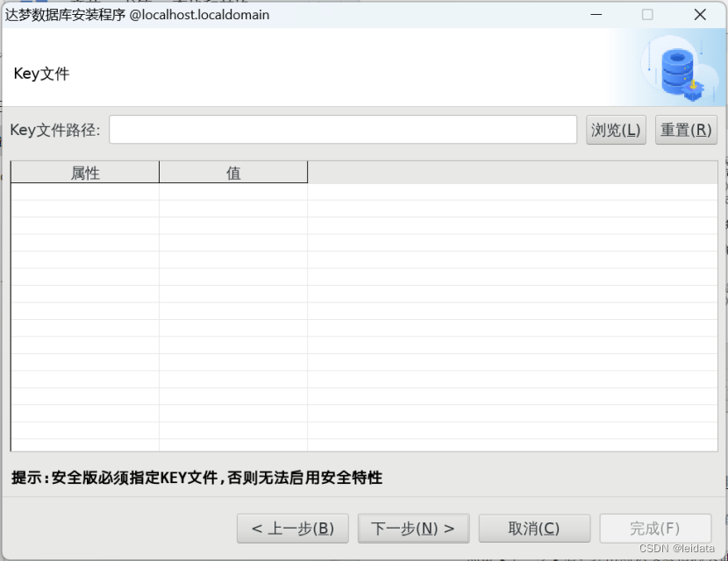Click the Key文件路径 input field

(x=343, y=130)
